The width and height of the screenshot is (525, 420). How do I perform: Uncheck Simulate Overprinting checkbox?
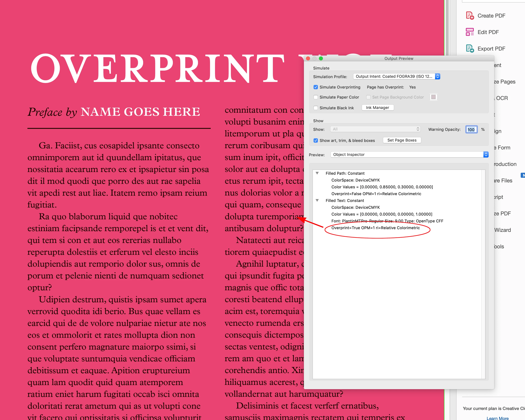click(x=316, y=87)
